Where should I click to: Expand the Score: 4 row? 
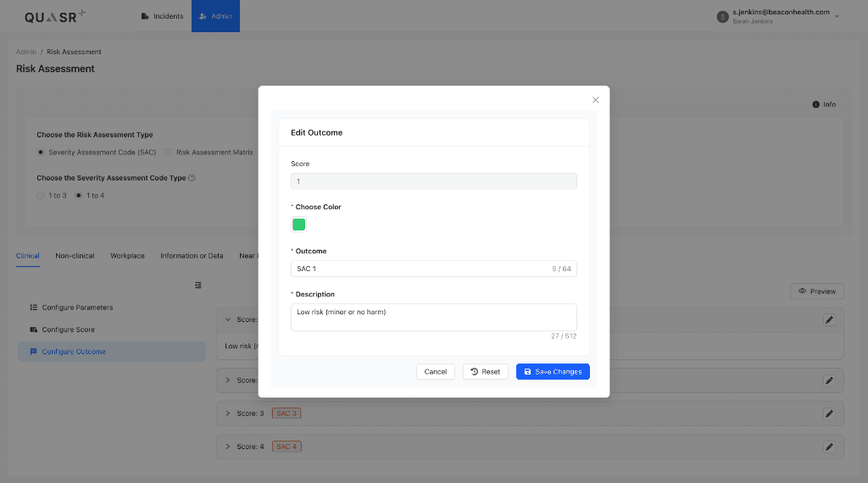pos(227,447)
